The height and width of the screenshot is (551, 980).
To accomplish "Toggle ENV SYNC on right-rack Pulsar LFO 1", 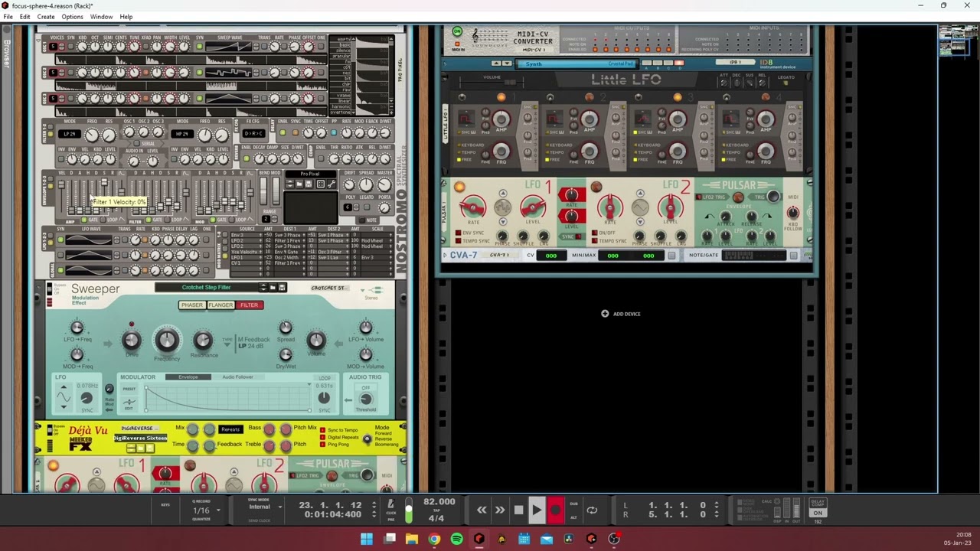I will 459,233.
